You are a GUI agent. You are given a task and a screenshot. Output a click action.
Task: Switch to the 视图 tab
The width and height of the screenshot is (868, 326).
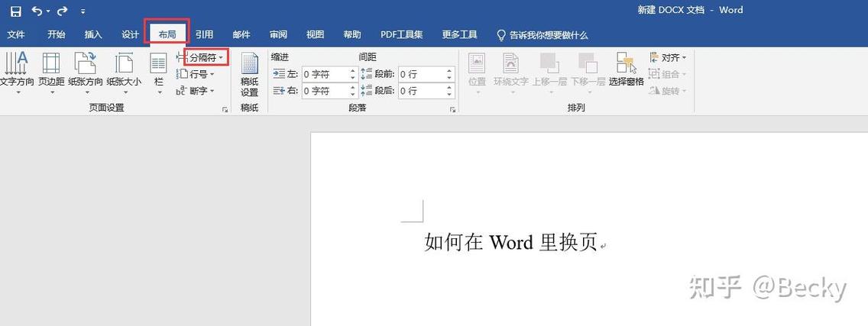(315, 34)
